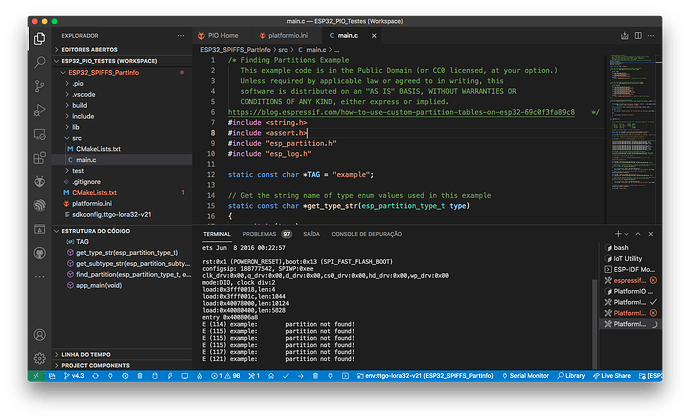Open the GitHub icon in activity bar
Screen dimensions: 690x420
coord(40,253)
